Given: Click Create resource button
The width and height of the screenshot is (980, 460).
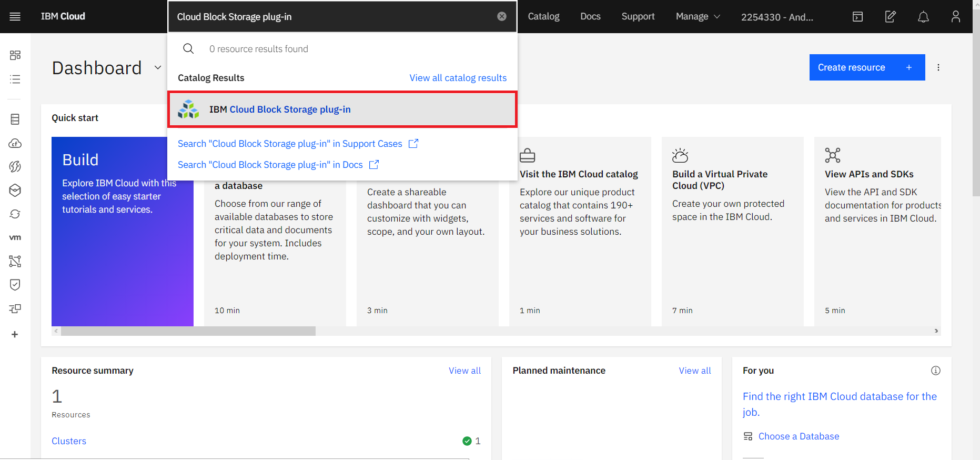Looking at the screenshot, I should (x=867, y=67).
